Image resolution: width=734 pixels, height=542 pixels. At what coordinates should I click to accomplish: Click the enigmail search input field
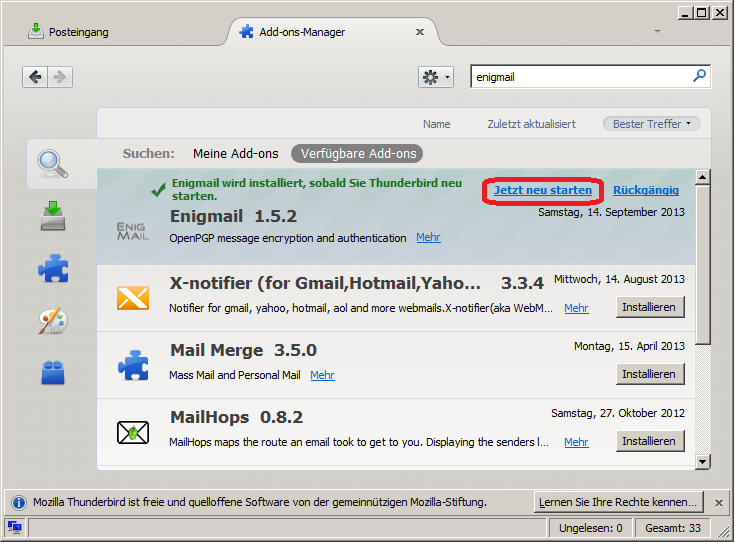(580, 77)
